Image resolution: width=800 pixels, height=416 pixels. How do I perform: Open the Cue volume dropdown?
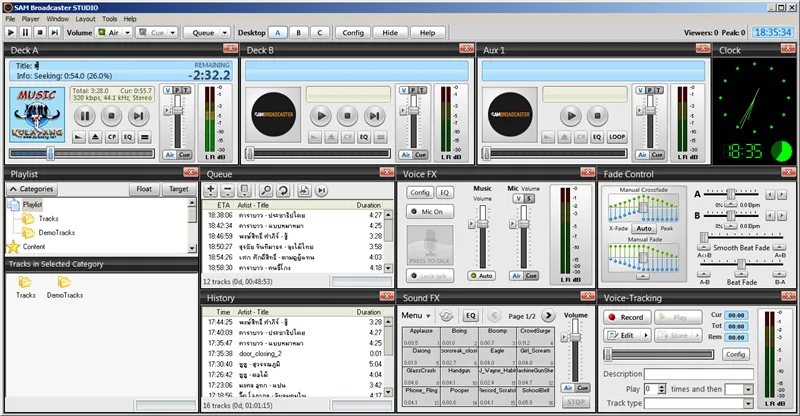[x=172, y=32]
